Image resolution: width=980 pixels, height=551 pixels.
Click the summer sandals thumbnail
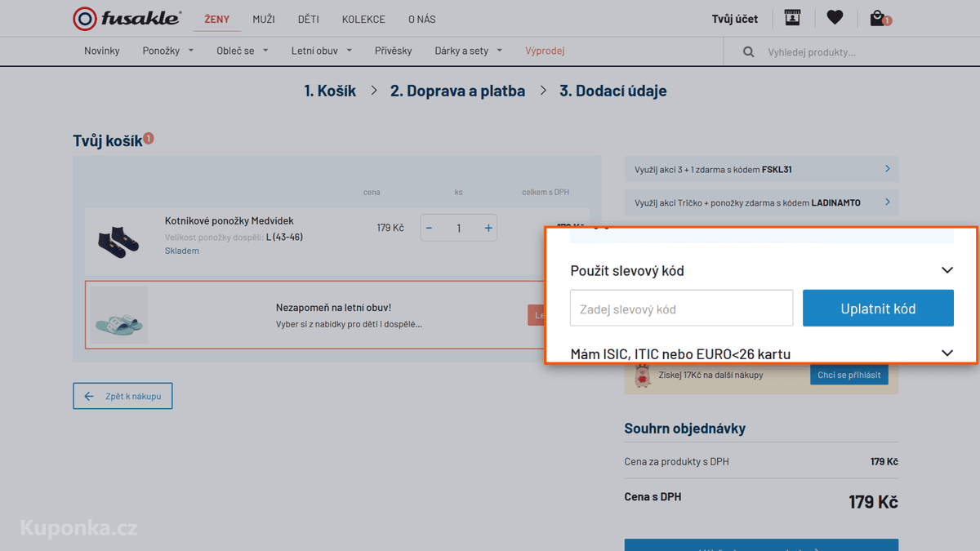tap(119, 314)
